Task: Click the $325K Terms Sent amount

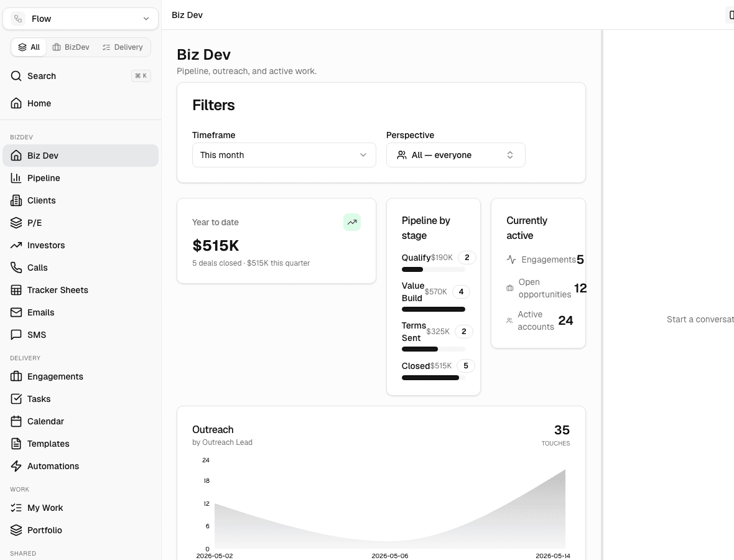Action: coord(438,332)
